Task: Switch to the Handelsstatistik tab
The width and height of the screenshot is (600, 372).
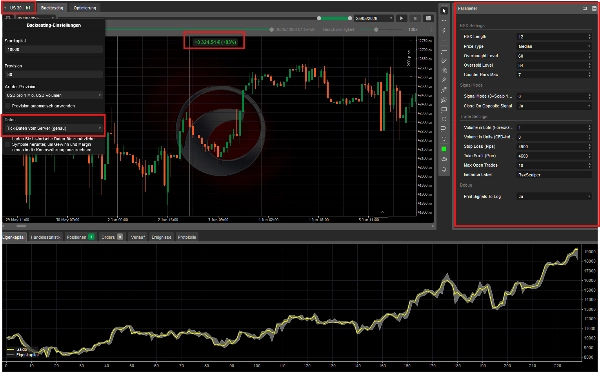Action: [45, 237]
